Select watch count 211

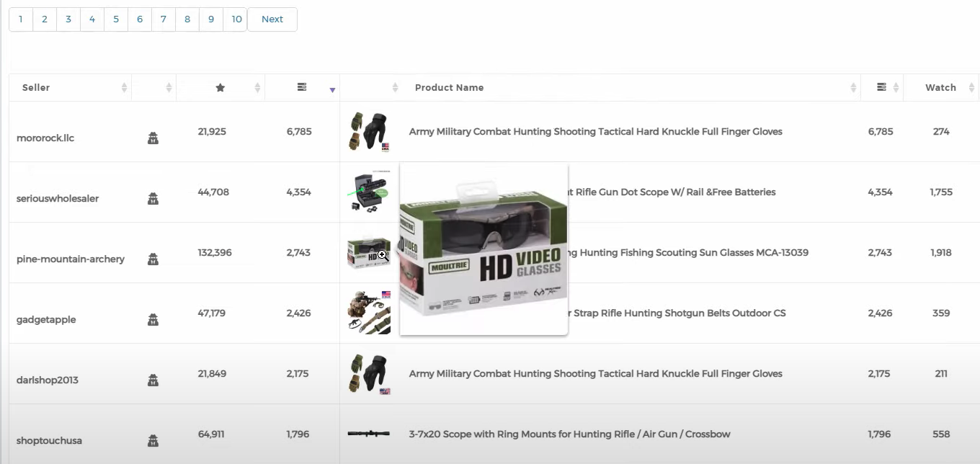941,374
